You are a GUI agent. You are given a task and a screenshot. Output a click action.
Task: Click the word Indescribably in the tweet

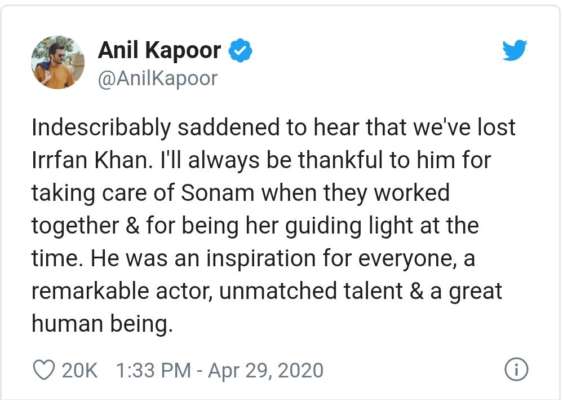pyautogui.click(x=101, y=128)
